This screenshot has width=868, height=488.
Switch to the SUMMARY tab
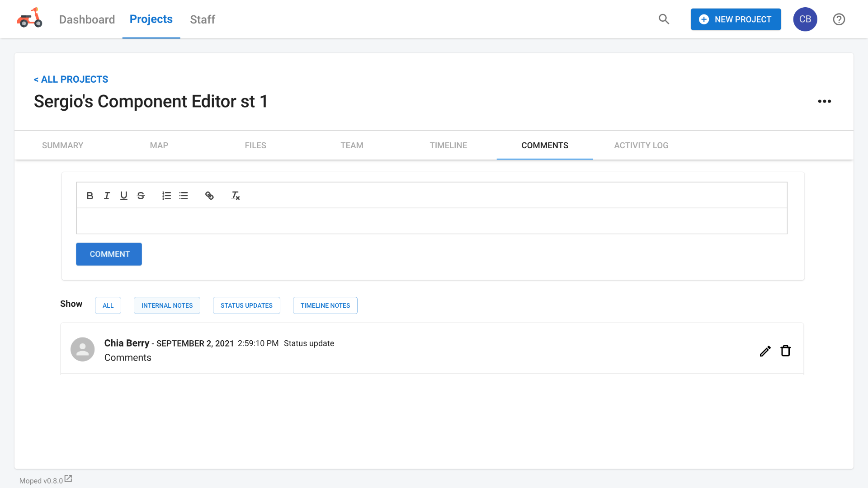(62, 145)
